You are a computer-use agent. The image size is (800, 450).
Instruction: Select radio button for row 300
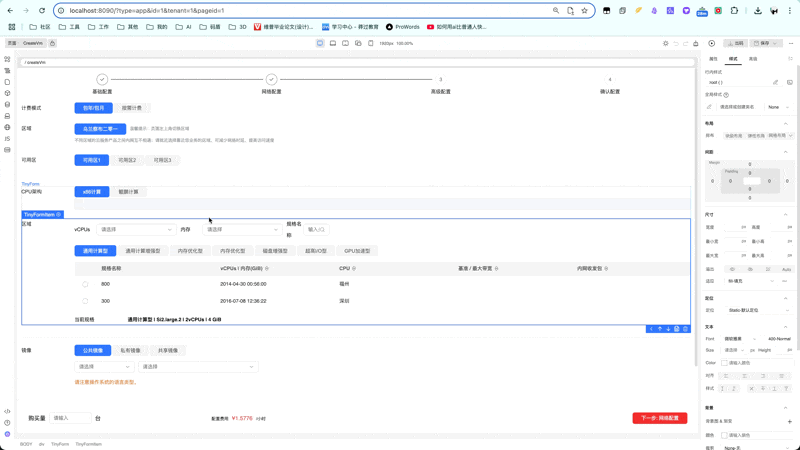pos(85,301)
